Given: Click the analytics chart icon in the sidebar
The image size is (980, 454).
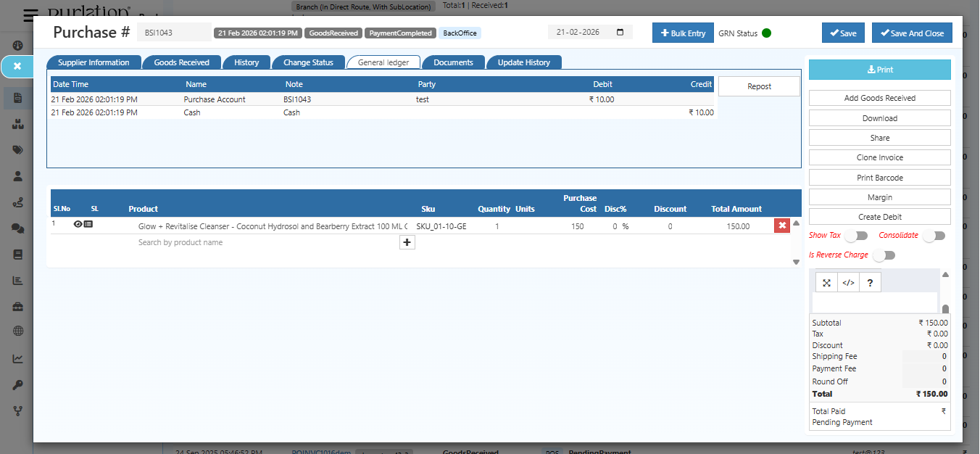Looking at the screenshot, I should tap(17, 358).
